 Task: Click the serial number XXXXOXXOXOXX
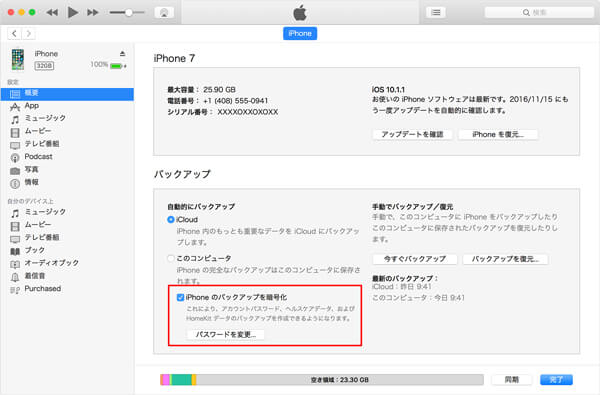tap(248, 112)
